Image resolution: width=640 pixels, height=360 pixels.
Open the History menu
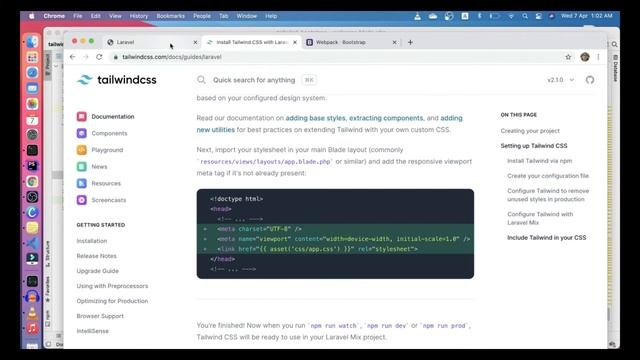(x=139, y=16)
